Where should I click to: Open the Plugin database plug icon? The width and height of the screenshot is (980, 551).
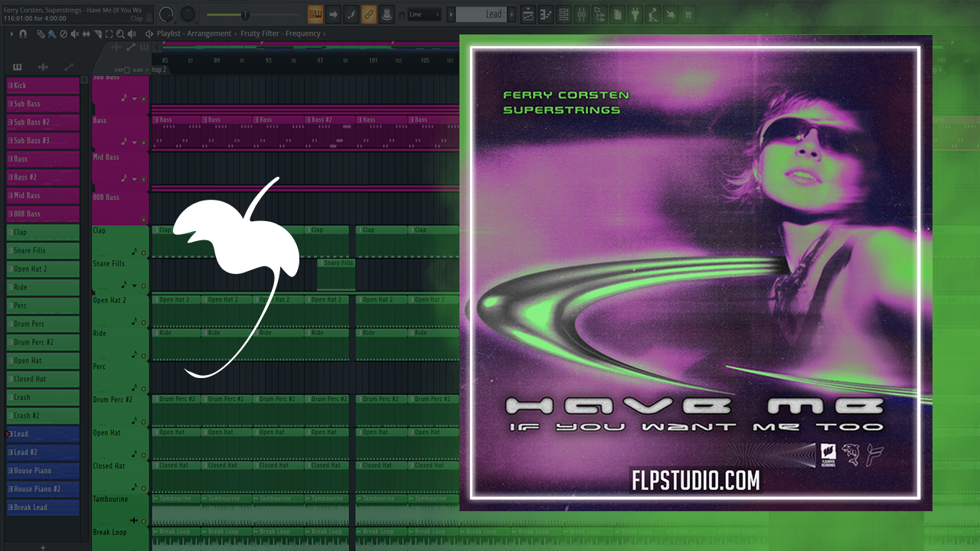tap(635, 14)
